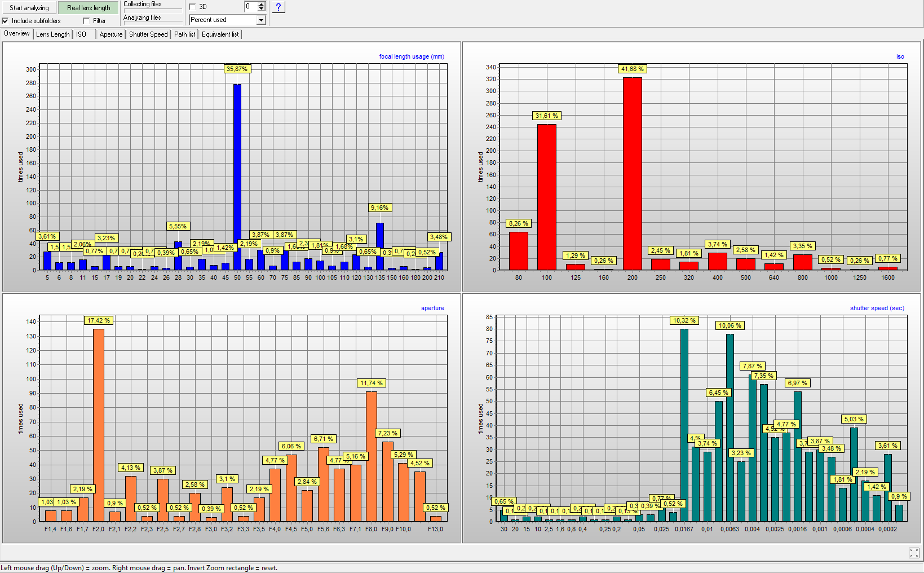The width and height of the screenshot is (924, 573).
Task: Click the F8,0 aperture bar
Action: point(372,456)
